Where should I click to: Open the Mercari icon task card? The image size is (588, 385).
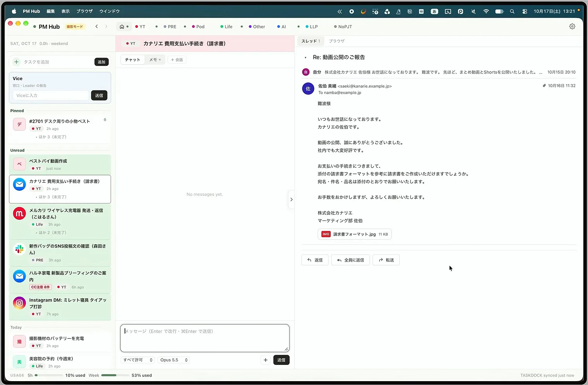tap(19, 213)
